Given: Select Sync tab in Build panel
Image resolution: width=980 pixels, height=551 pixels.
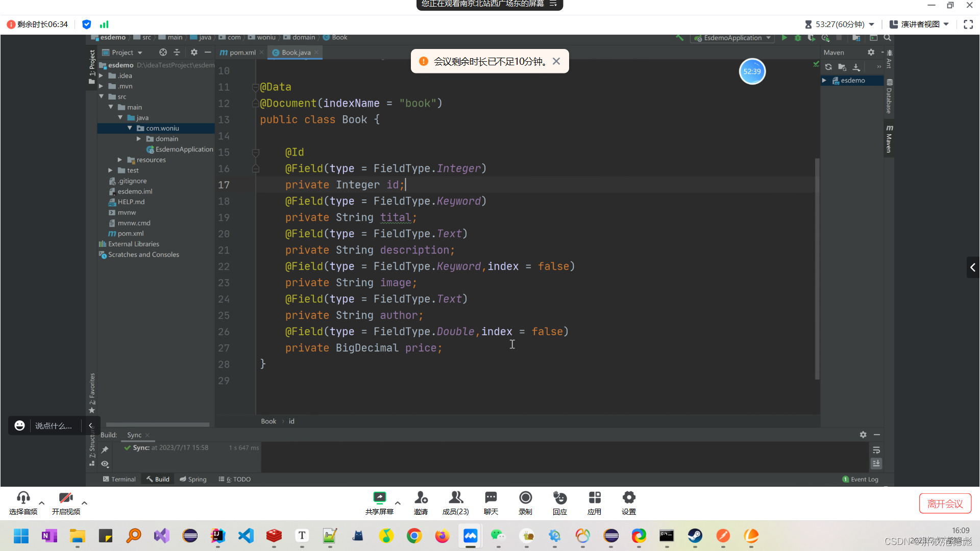Looking at the screenshot, I should (134, 435).
